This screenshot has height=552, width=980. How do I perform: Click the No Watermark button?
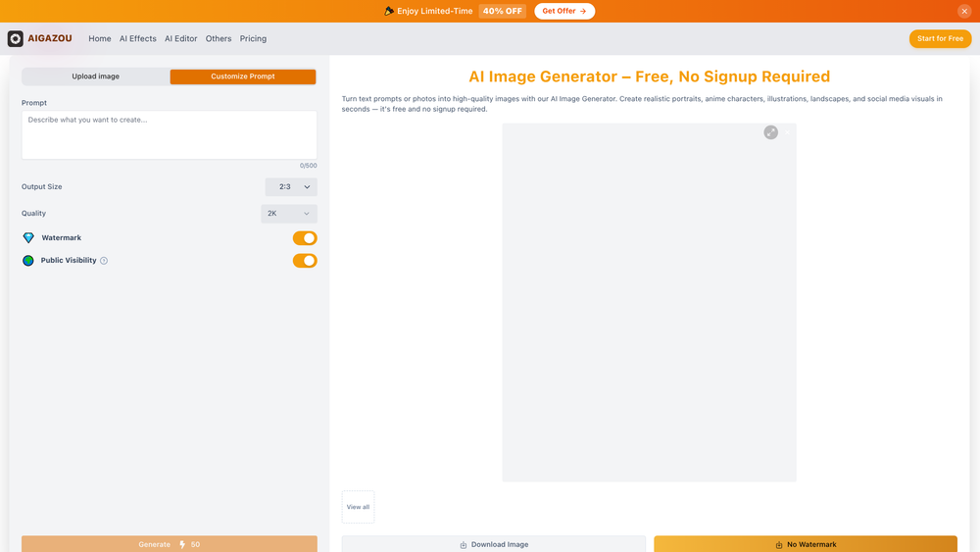(x=806, y=544)
